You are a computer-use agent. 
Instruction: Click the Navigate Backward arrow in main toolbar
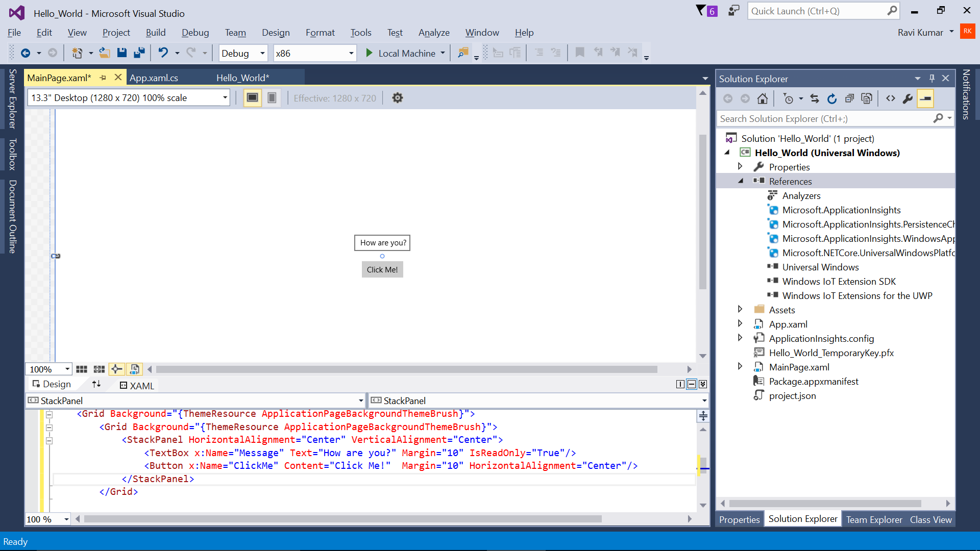click(26, 53)
